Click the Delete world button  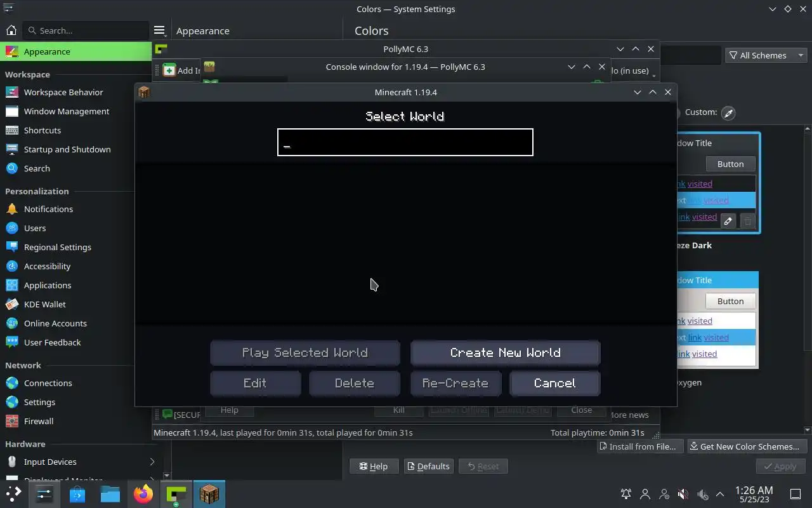[355, 383]
